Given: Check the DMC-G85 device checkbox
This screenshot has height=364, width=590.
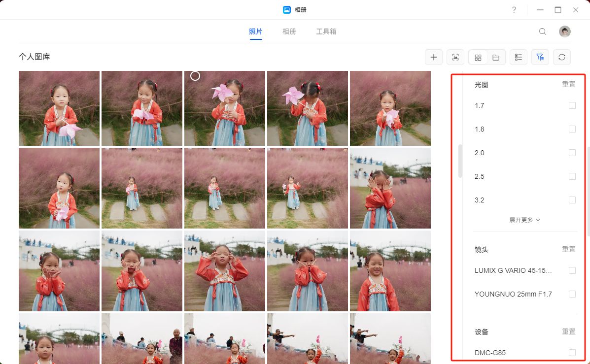Looking at the screenshot, I should (572, 353).
